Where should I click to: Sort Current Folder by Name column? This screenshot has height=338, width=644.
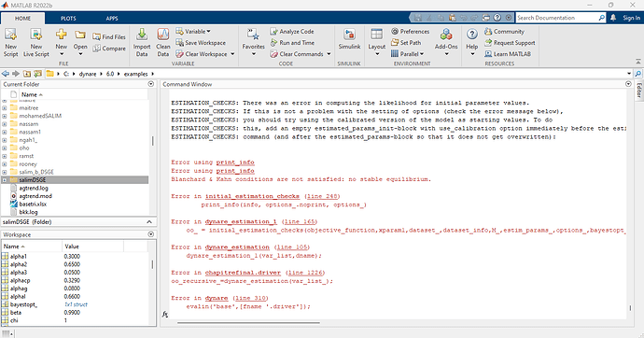[32, 94]
